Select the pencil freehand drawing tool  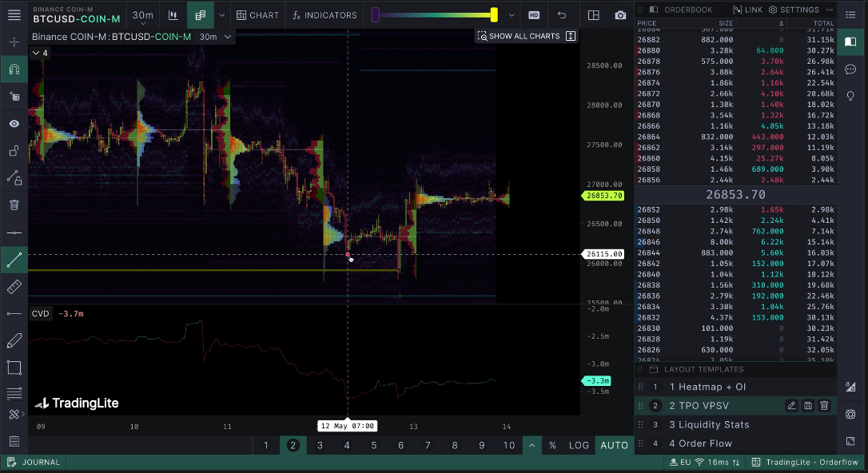click(14, 341)
